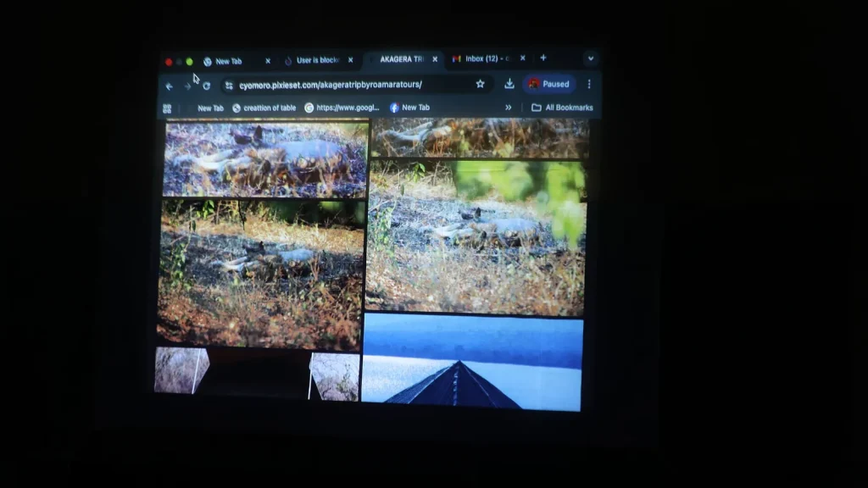Open the blue lake rooftop photo
Screen dimensions: 868x488
click(x=471, y=362)
